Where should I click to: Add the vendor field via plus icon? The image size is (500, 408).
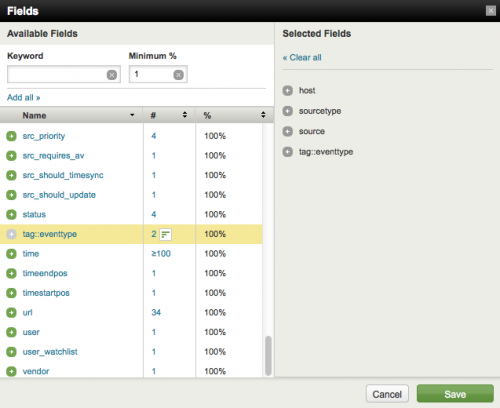(x=11, y=371)
